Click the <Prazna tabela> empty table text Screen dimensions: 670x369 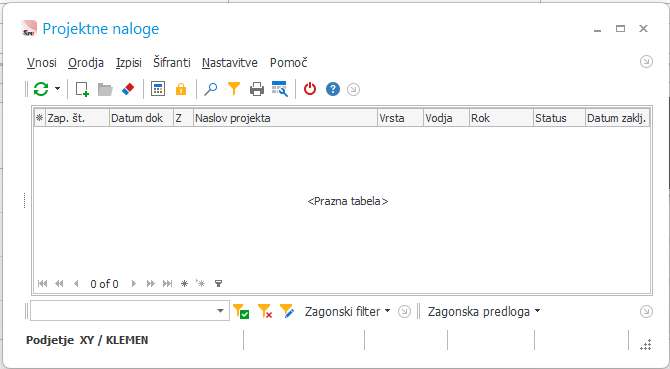coord(348,201)
